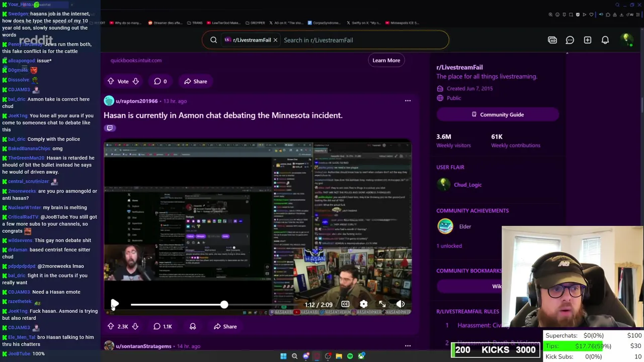
Task: Open the '1 unlocked' achievements link
Action: [x=449, y=246]
